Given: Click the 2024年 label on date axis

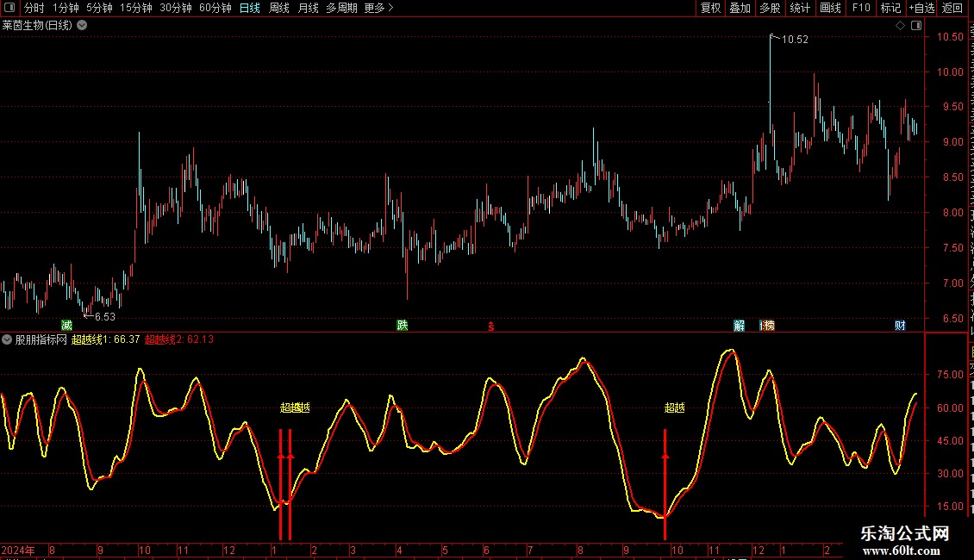Looking at the screenshot, I should click(18, 550).
